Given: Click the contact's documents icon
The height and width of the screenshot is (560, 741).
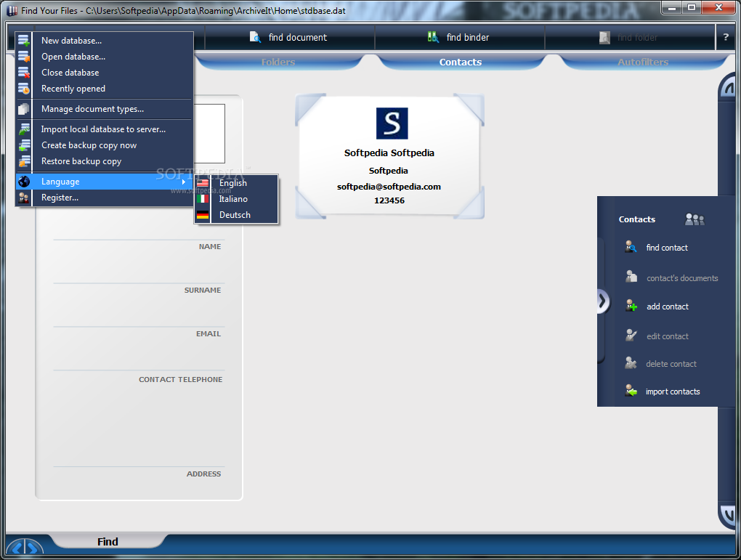Looking at the screenshot, I should coord(631,277).
